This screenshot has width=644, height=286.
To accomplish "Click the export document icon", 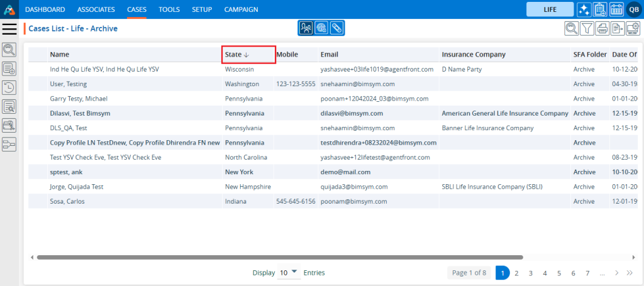I will (x=618, y=28).
